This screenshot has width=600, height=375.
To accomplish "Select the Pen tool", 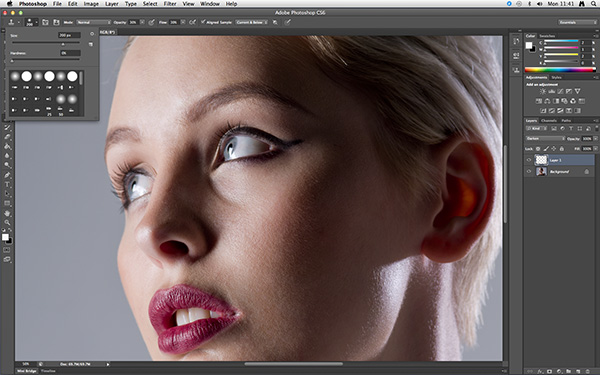I will pyautogui.click(x=7, y=175).
